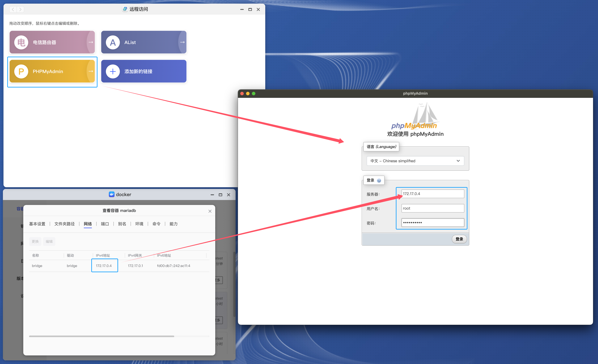
Task: Click the 远程访问 title icon
Action: 125,9
